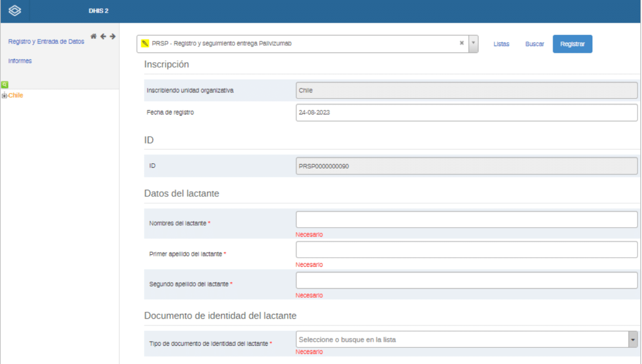Focus the Nombres del lactante field
This screenshot has height=364, width=642.
click(466, 220)
